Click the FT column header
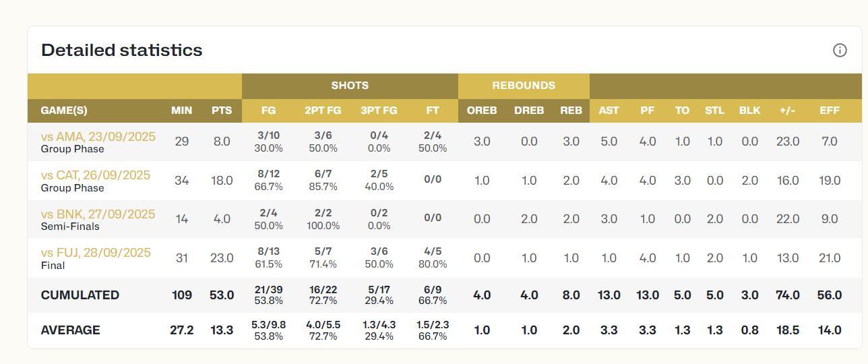The width and height of the screenshot is (868, 364). [433, 111]
